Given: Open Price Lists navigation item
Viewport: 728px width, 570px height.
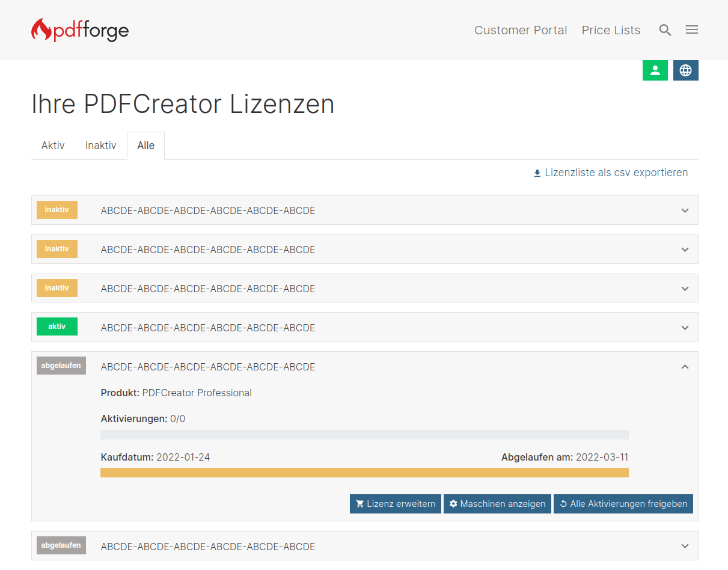Looking at the screenshot, I should coord(611,30).
